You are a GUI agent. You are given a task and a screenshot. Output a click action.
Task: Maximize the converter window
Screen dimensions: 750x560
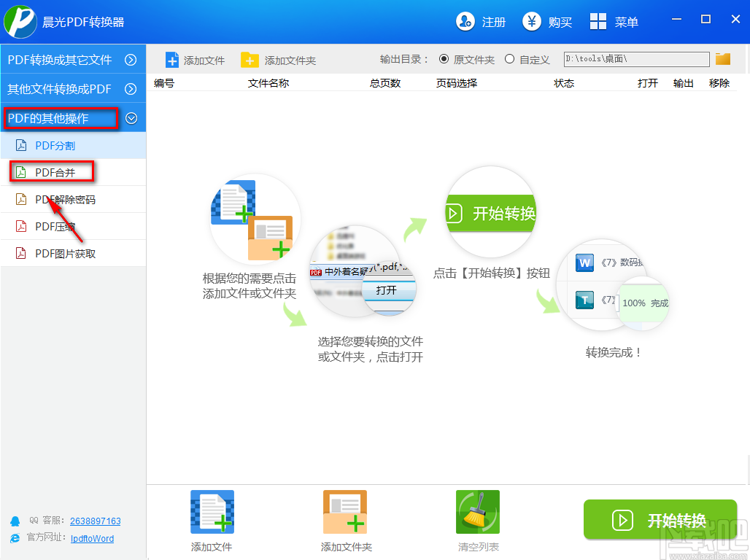pyautogui.click(x=705, y=19)
